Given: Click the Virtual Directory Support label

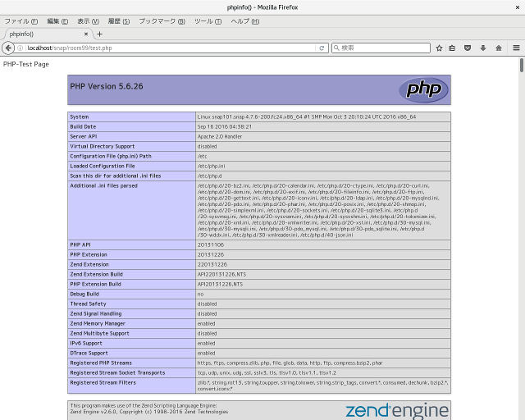Looking at the screenshot, I should tap(102, 146).
